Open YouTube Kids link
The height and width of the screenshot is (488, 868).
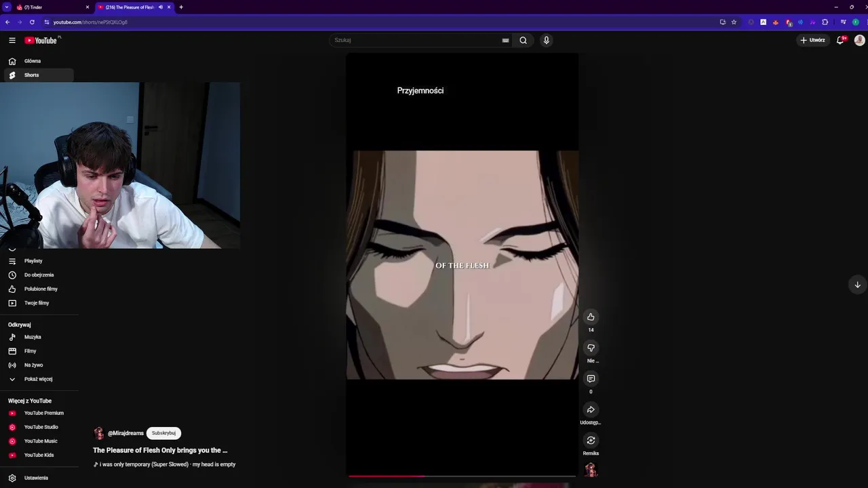click(39, 455)
